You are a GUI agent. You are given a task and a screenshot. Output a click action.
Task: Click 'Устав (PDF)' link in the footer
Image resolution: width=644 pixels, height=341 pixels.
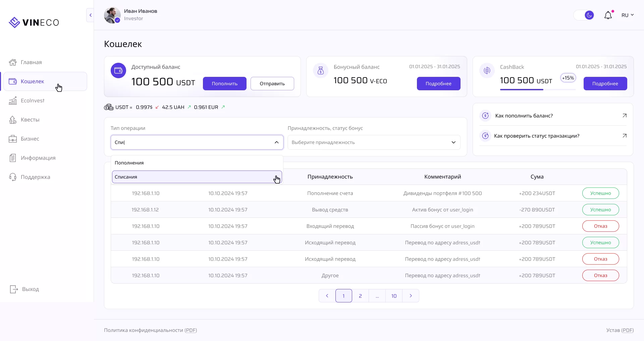click(620, 330)
